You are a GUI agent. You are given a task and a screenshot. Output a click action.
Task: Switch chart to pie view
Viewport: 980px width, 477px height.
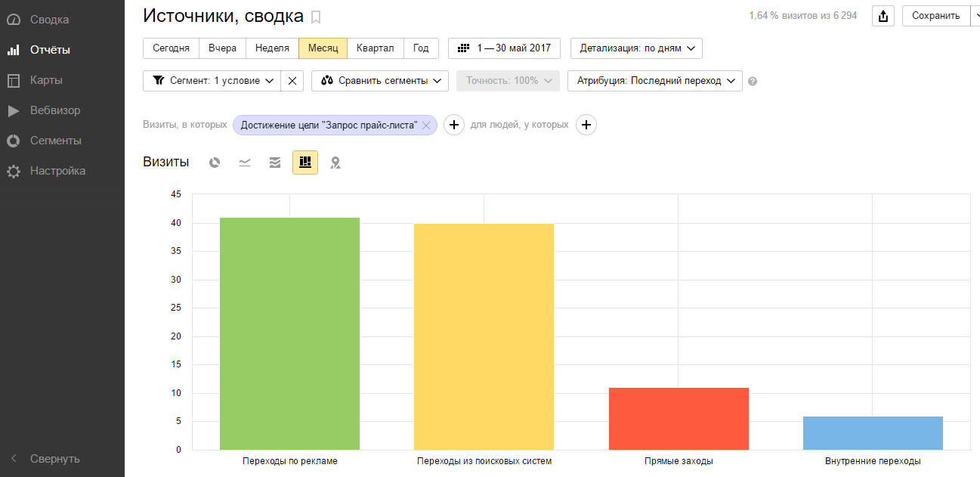point(215,163)
